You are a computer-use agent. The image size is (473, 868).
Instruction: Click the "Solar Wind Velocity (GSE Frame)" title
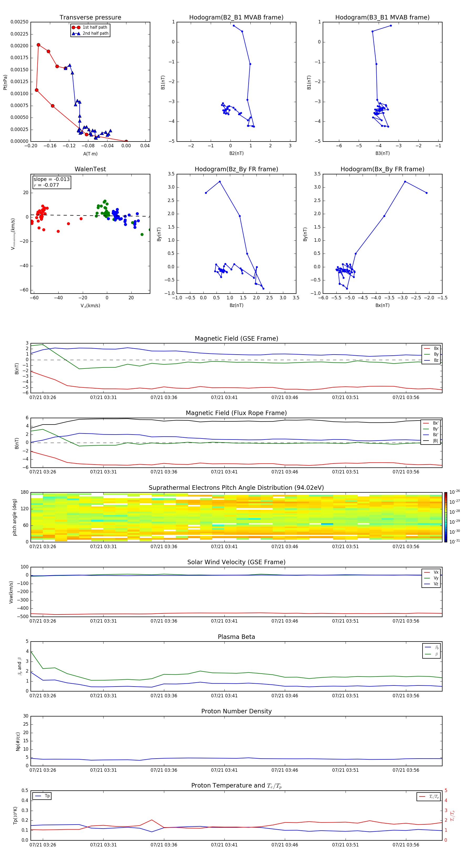click(236, 562)
